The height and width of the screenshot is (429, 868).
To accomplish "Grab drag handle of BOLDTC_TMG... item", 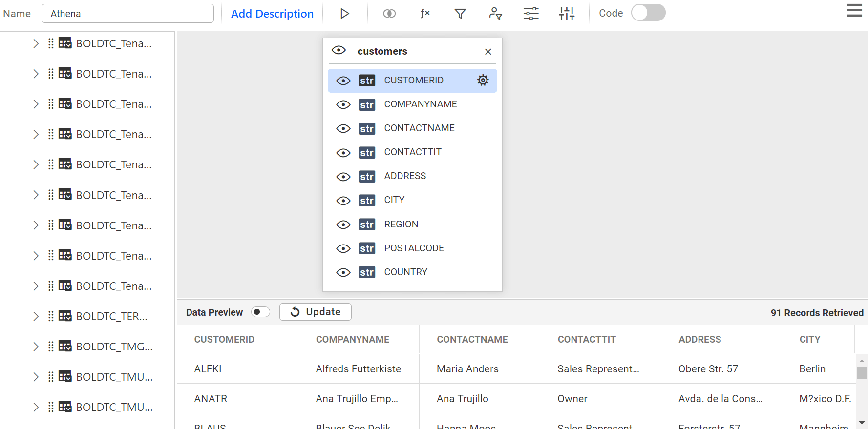I will [51, 347].
